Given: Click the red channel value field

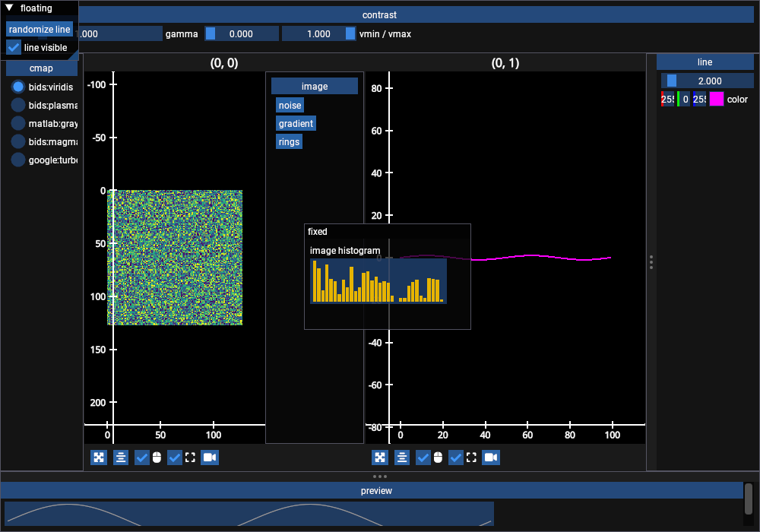Looking at the screenshot, I should [667, 99].
